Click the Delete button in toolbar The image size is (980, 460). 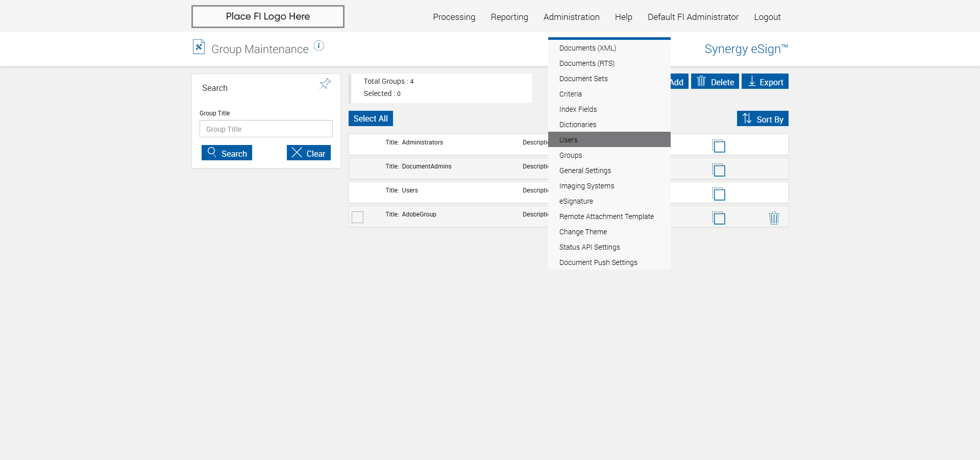[715, 82]
